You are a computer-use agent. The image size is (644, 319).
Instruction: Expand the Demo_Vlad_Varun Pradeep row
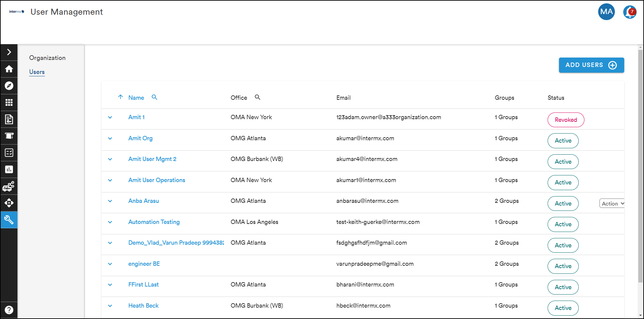(110, 243)
